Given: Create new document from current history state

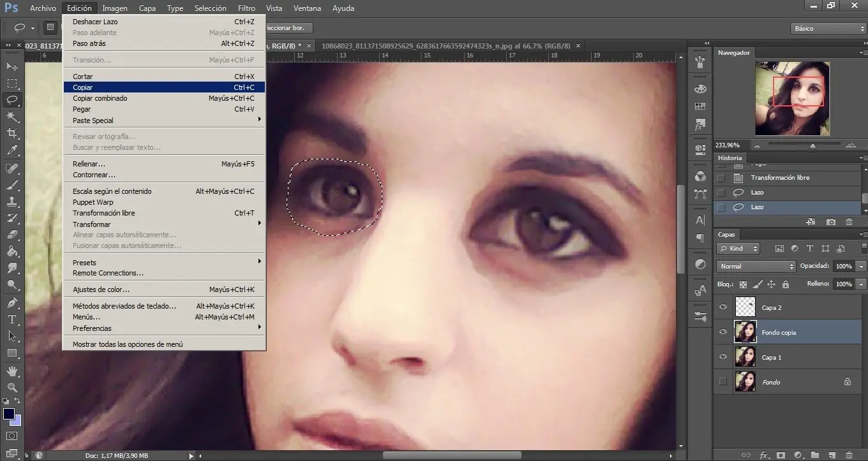Looking at the screenshot, I should coord(811,222).
